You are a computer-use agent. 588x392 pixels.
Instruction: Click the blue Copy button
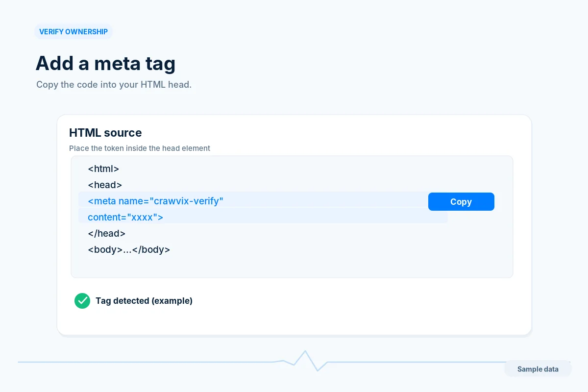point(461,201)
